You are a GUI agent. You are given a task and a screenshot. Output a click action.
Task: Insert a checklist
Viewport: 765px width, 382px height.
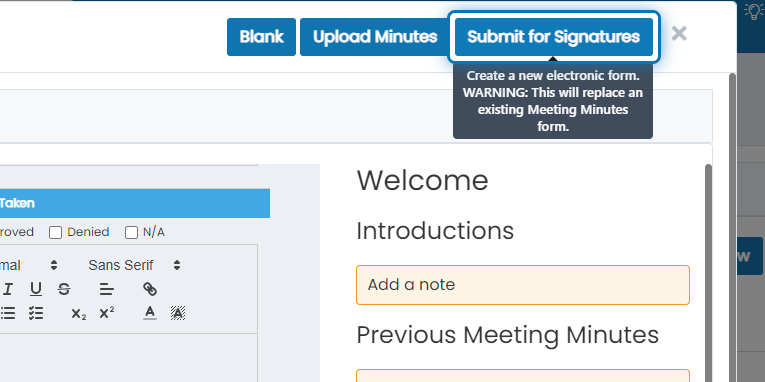(x=36, y=313)
